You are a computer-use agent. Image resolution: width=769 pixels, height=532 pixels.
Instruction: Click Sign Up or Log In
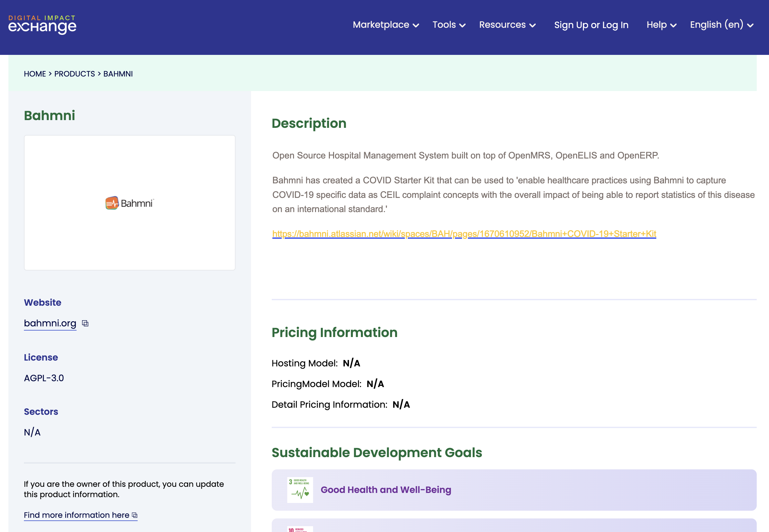pos(591,25)
